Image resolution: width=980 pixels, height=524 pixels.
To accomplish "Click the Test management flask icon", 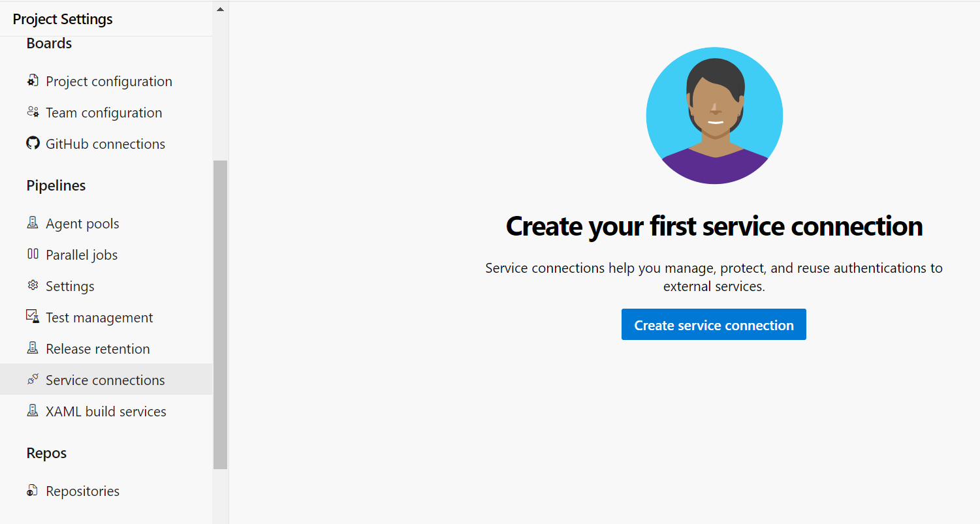I will click(33, 317).
